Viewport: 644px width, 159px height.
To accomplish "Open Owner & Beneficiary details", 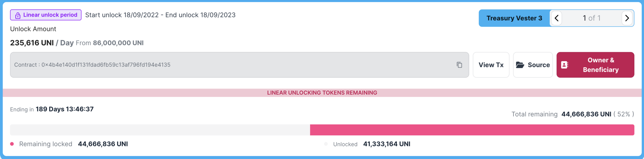I will pyautogui.click(x=595, y=65).
